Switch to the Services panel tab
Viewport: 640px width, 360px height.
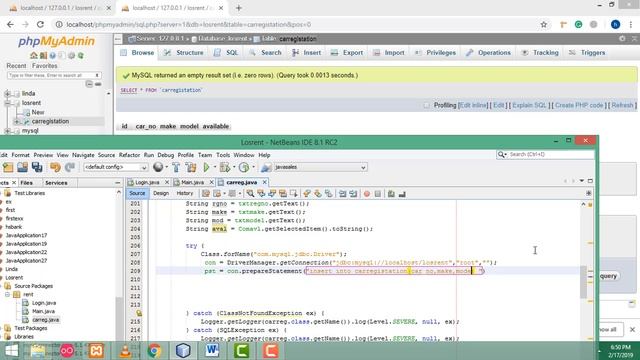click(56, 183)
